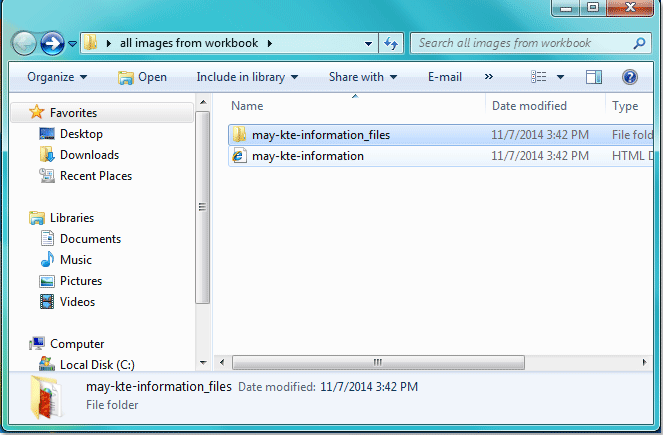This screenshot has height=435, width=663.
Task: Click the change view icon
Action: (539, 77)
